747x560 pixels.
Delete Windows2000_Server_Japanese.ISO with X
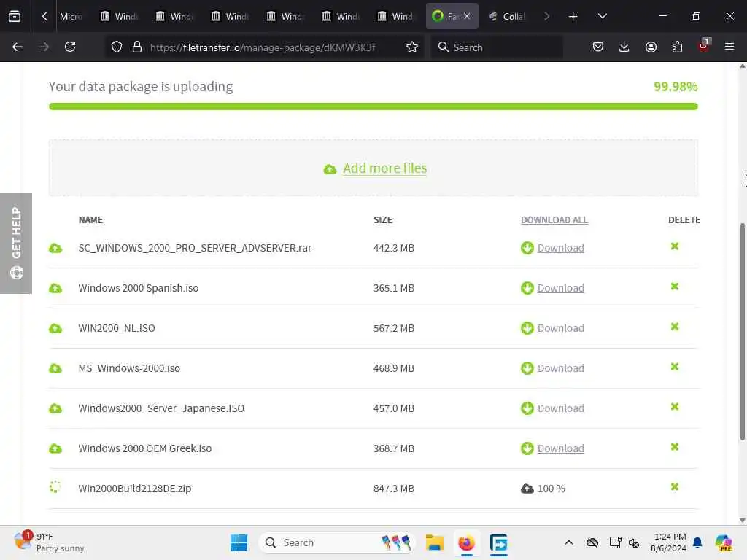point(675,407)
